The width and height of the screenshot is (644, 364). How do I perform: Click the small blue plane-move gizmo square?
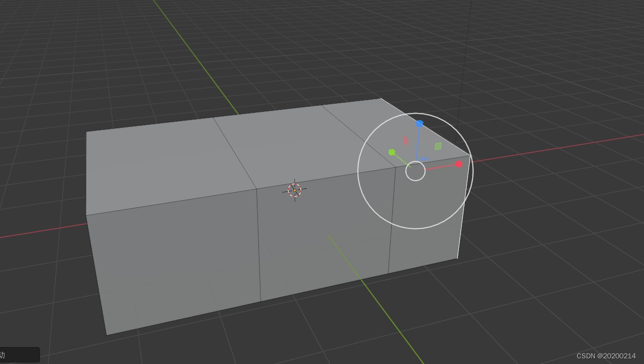(425, 160)
